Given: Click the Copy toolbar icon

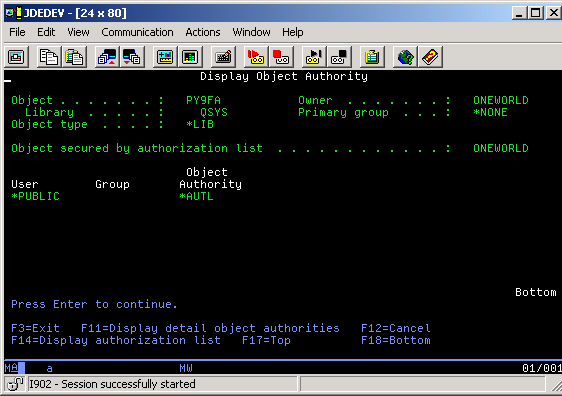Looking at the screenshot, I should [x=49, y=57].
